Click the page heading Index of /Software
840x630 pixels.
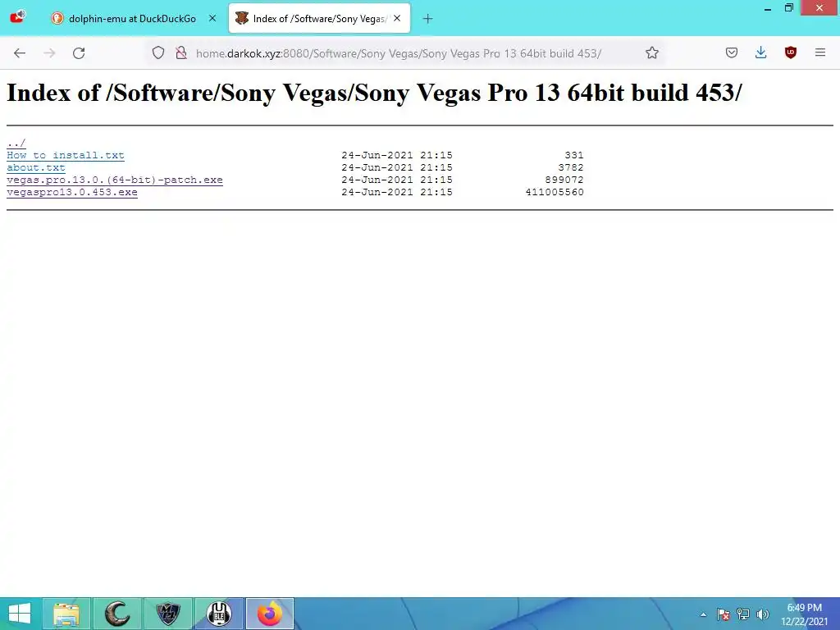[374, 93]
